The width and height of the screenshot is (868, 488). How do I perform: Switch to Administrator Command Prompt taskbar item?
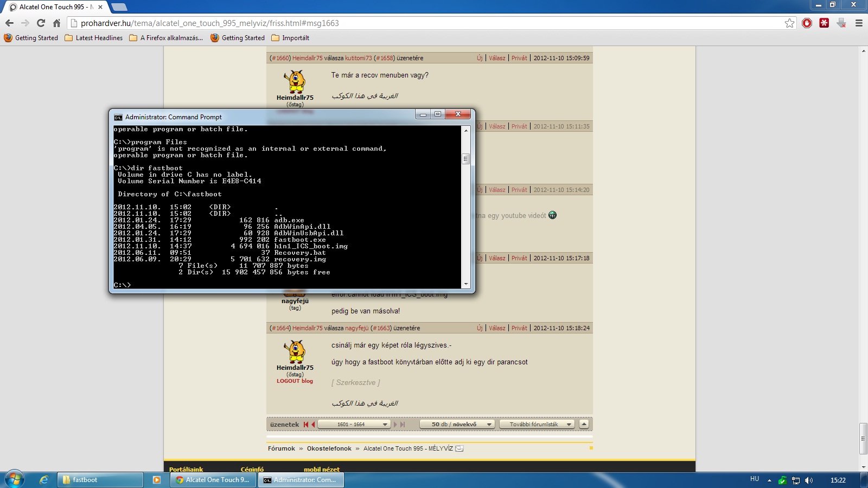point(301,480)
